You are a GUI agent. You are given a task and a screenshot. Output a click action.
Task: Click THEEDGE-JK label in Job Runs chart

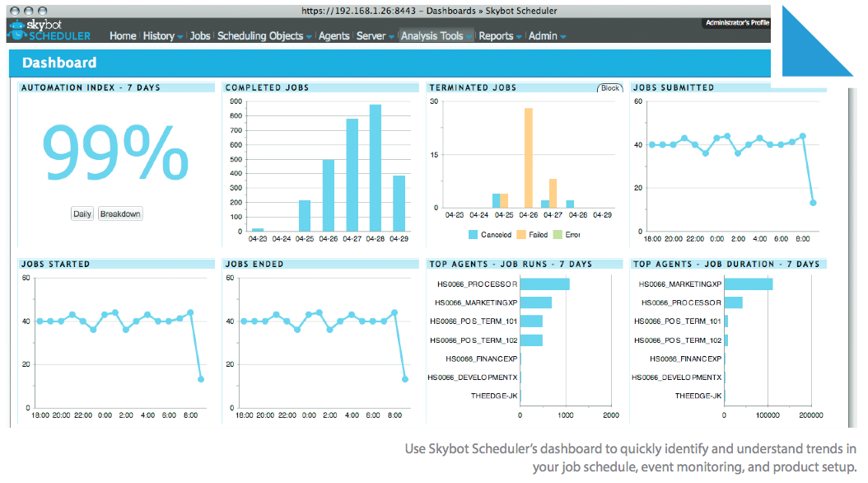(x=494, y=396)
